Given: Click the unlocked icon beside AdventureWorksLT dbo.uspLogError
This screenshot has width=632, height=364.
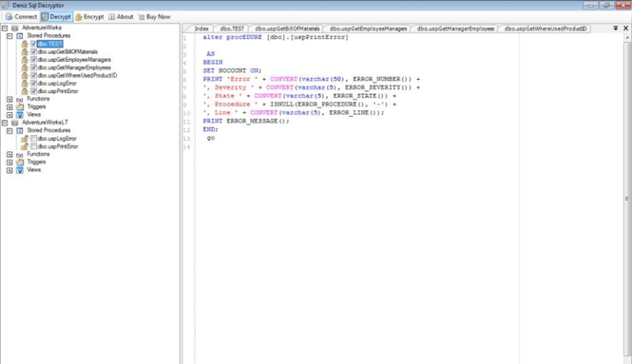Looking at the screenshot, I should (x=25, y=139).
